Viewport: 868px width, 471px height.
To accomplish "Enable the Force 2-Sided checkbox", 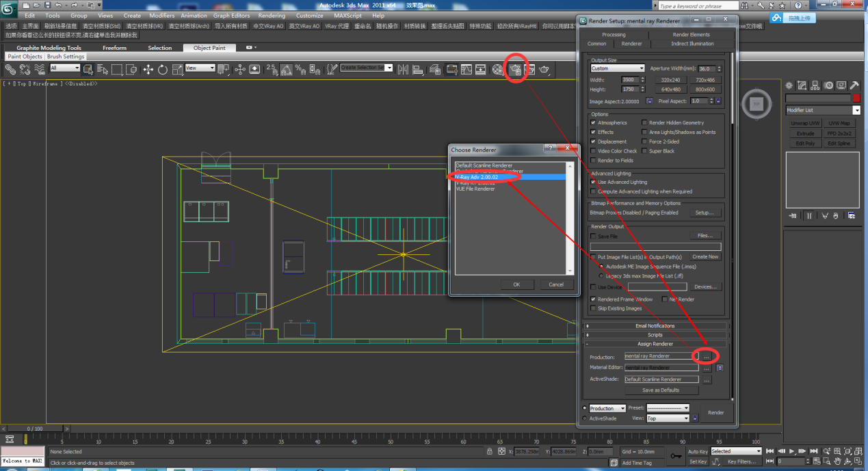I will tap(644, 142).
